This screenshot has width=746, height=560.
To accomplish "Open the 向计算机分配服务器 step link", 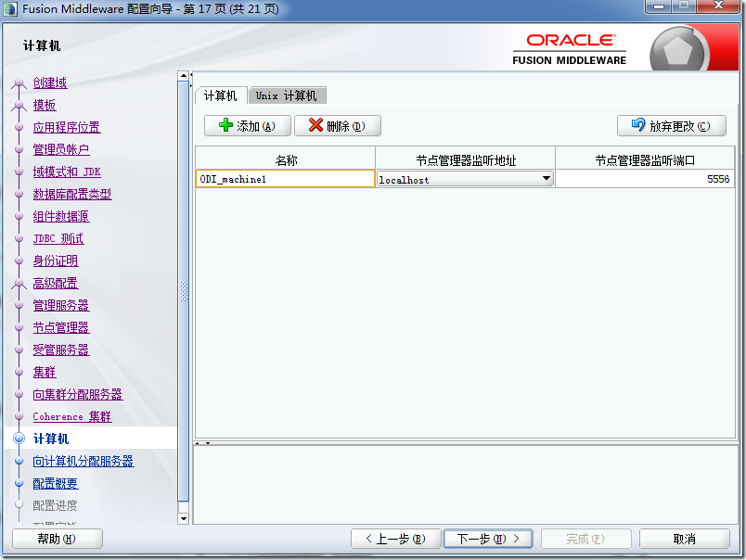I will [x=84, y=461].
